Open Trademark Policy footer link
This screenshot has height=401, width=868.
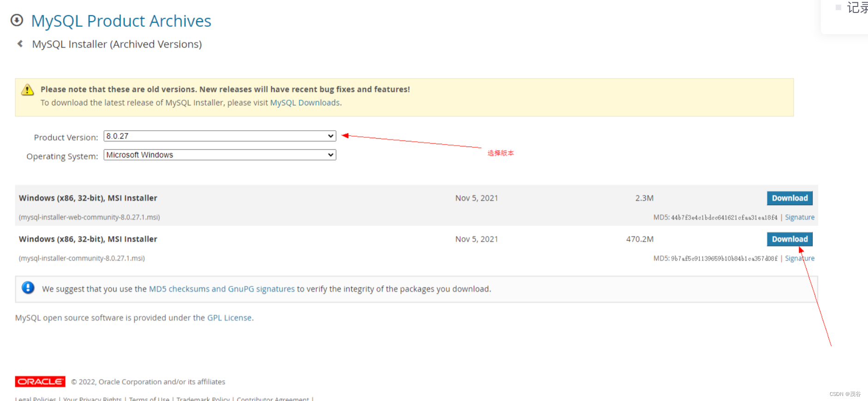(x=203, y=399)
